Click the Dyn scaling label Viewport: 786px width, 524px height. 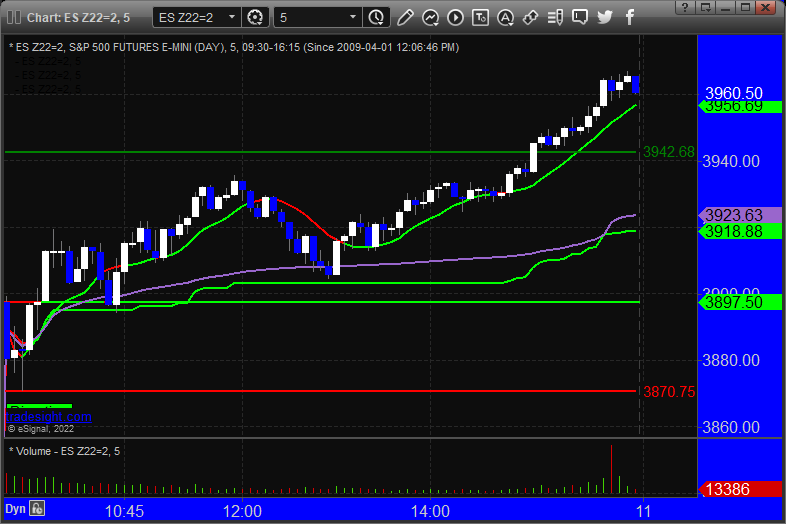[x=15, y=509]
